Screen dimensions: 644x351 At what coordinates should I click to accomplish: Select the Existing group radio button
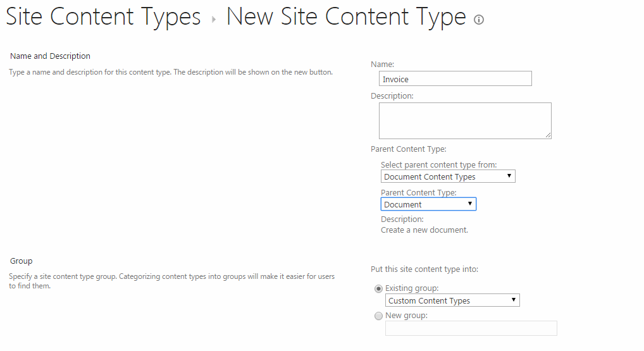pos(379,288)
